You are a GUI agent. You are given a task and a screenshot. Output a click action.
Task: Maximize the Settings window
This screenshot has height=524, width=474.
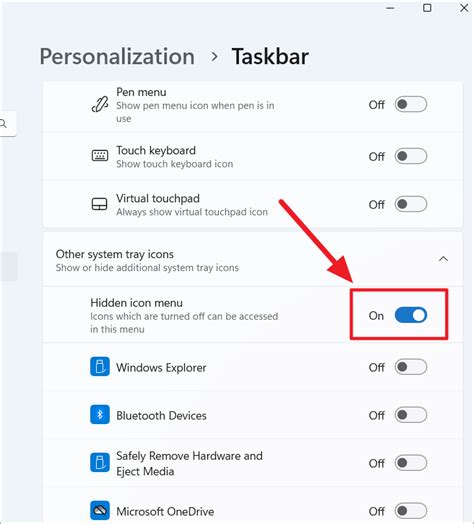coord(427,8)
